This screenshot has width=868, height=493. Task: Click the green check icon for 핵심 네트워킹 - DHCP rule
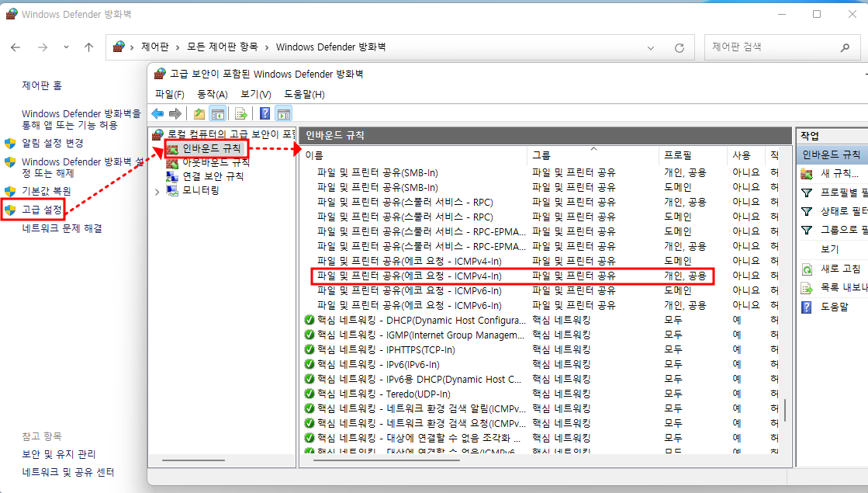pyautogui.click(x=310, y=320)
